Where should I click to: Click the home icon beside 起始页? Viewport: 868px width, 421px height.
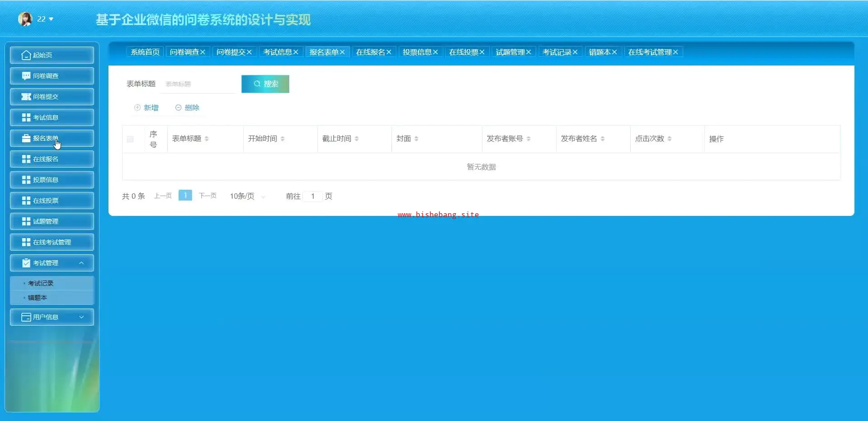click(x=26, y=55)
